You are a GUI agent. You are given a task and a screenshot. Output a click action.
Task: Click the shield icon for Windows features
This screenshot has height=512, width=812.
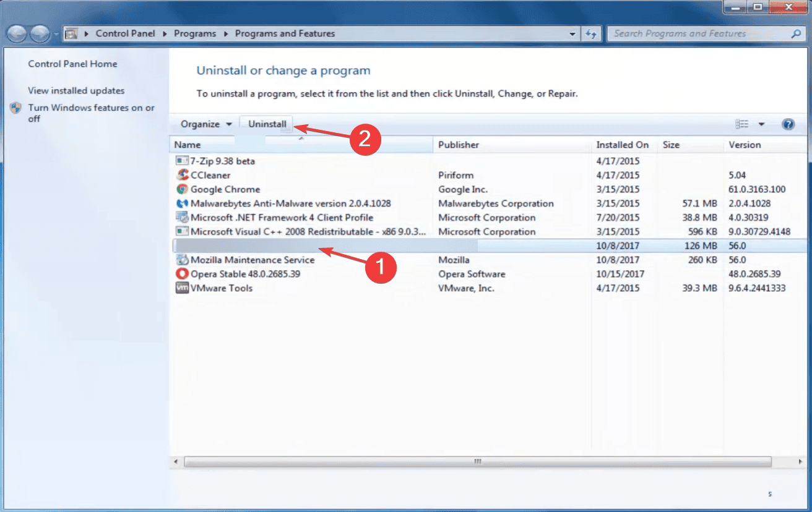point(15,108)
